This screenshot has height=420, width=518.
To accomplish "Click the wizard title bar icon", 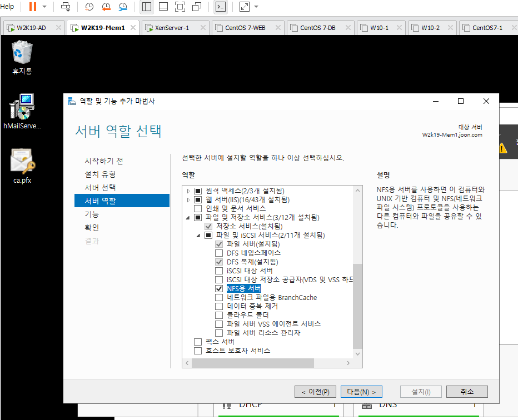I will point(72,101).
